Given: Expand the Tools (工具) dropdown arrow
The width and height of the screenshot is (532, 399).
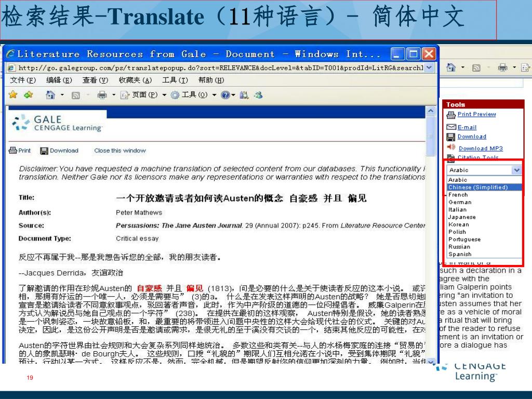Looking at the screenshot, I should tap(214, 95).
